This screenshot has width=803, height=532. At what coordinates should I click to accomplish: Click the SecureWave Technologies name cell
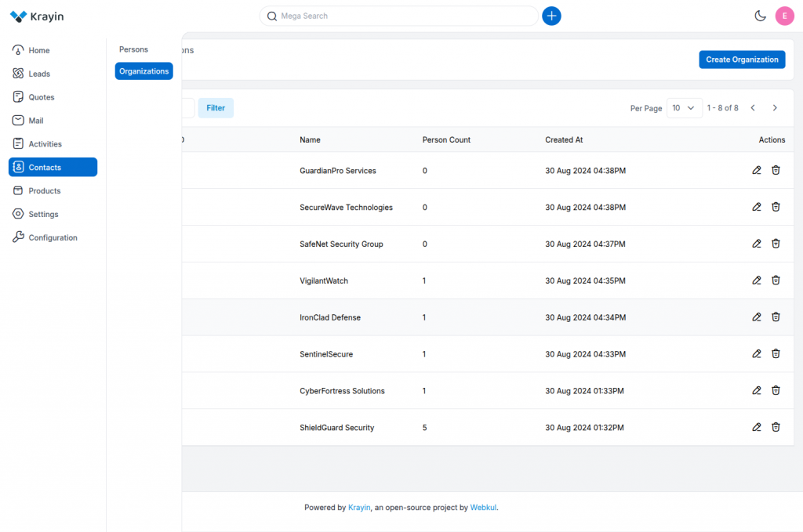point(346,207)
